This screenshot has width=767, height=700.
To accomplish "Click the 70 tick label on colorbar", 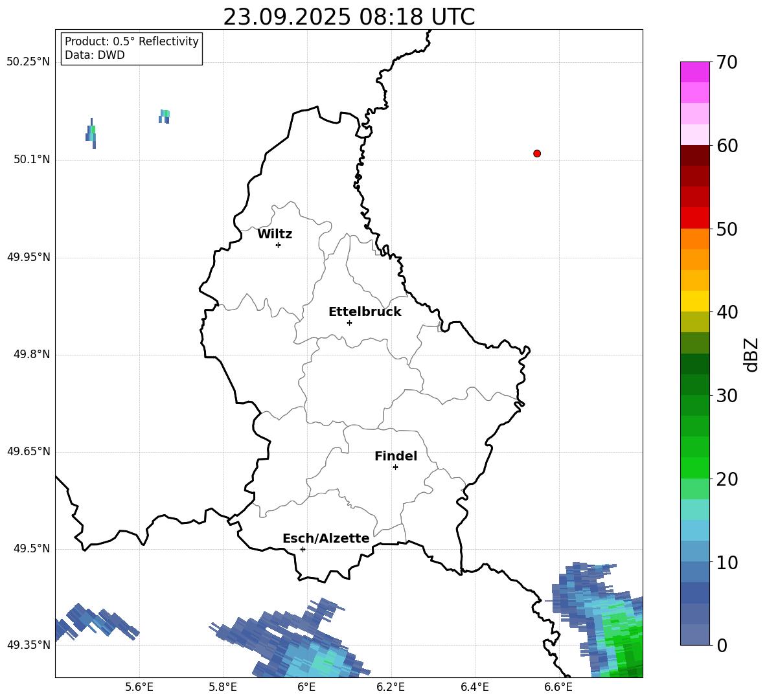I will point(727,62).
